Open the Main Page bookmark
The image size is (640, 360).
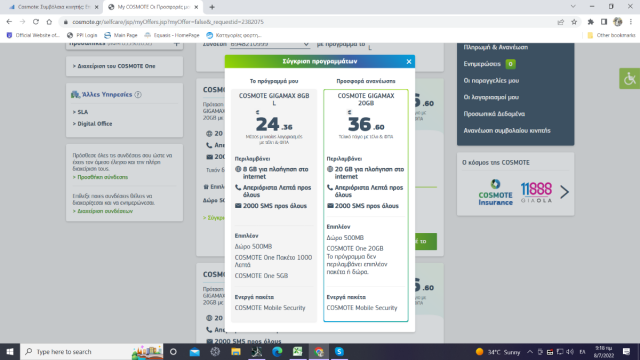121,35
